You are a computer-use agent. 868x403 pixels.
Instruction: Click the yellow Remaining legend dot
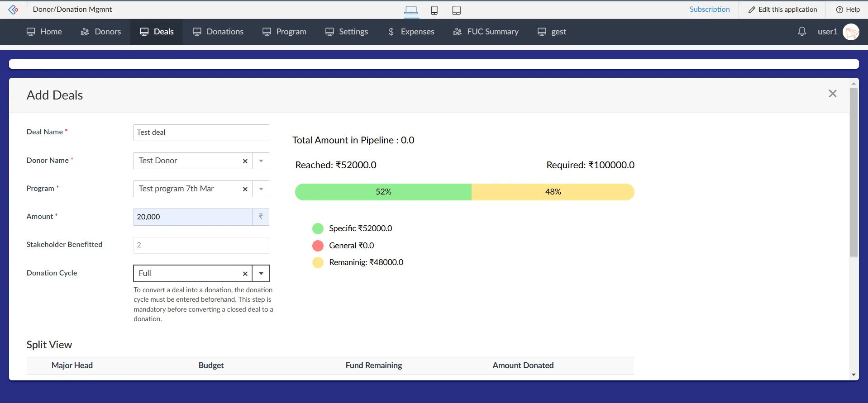(318, 262)
